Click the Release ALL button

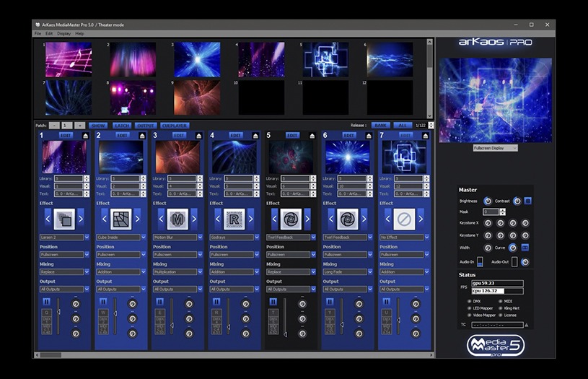point(403,126)
